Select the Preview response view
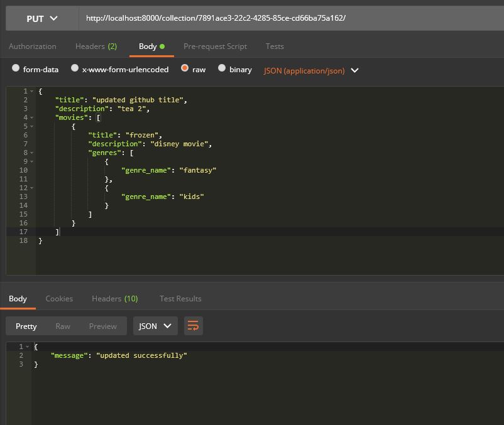The height and width of the screenshot is (425, 504). point(103,326)
